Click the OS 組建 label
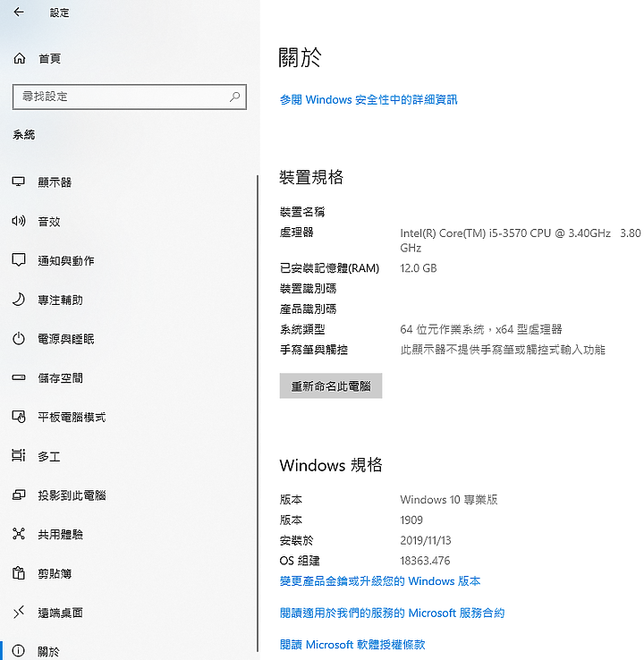 click(x=300, y=561)
